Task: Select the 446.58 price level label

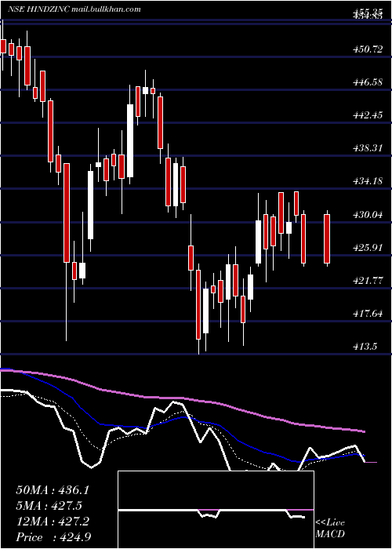Action: 368,82
